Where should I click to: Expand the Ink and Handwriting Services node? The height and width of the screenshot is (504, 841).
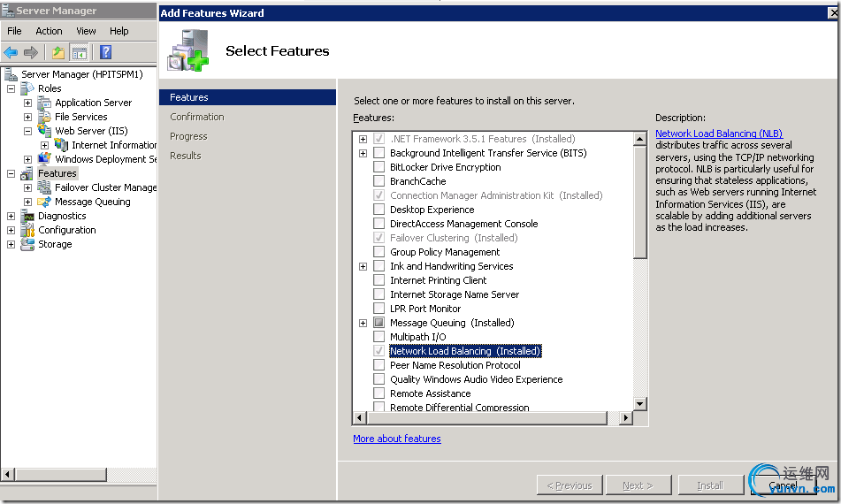tap(363, 266)
